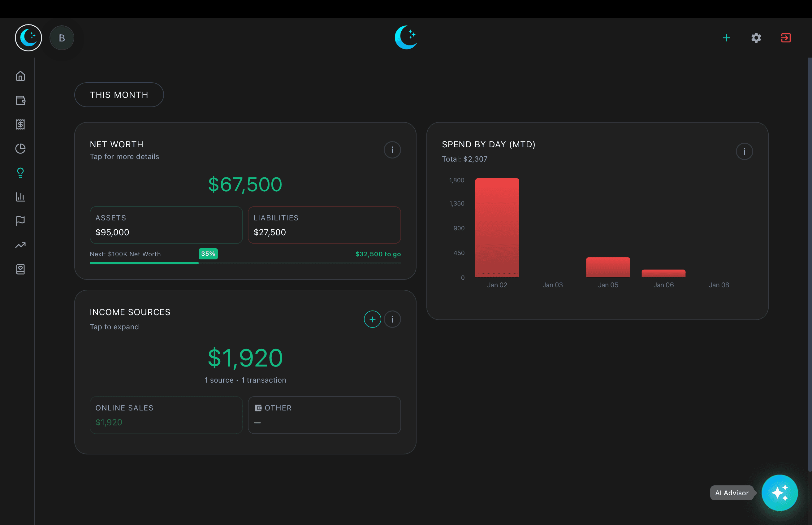Log out with the red exit icon
The image size is (812, 525).
click(x=785, y=37)
